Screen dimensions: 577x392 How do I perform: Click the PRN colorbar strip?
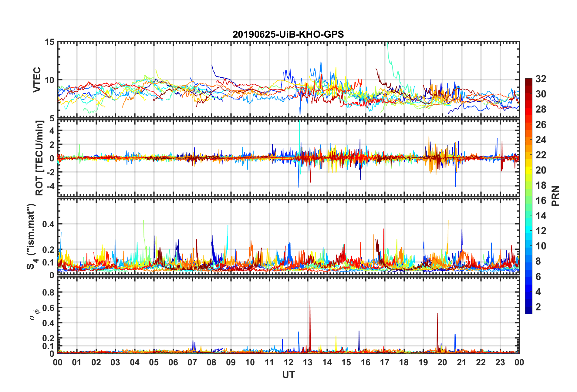click(529, 196)
